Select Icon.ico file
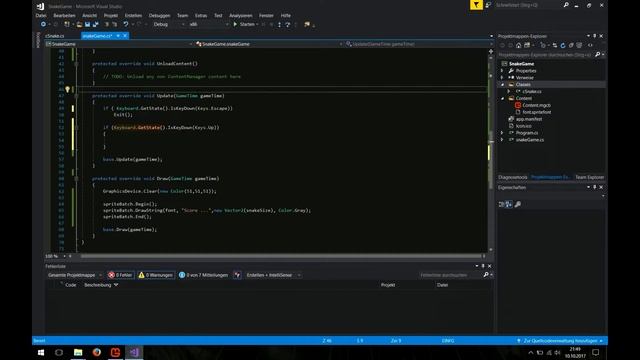The width and height of the screenshot is (640, 360). [524, 126]
